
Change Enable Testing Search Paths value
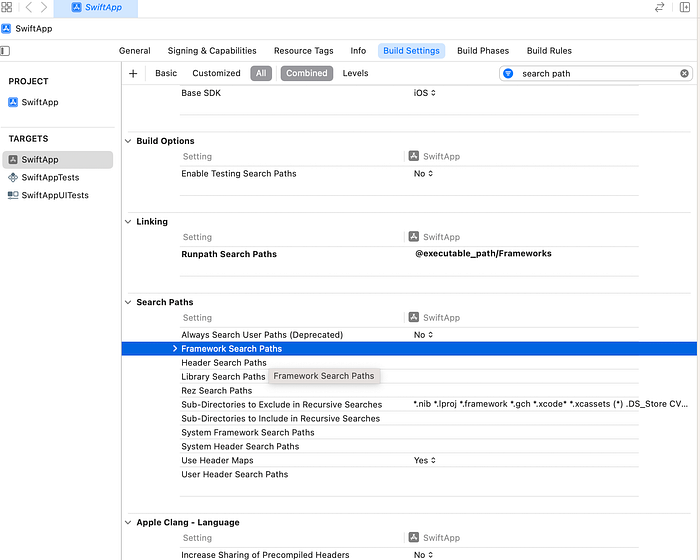[x=423, y=174]
